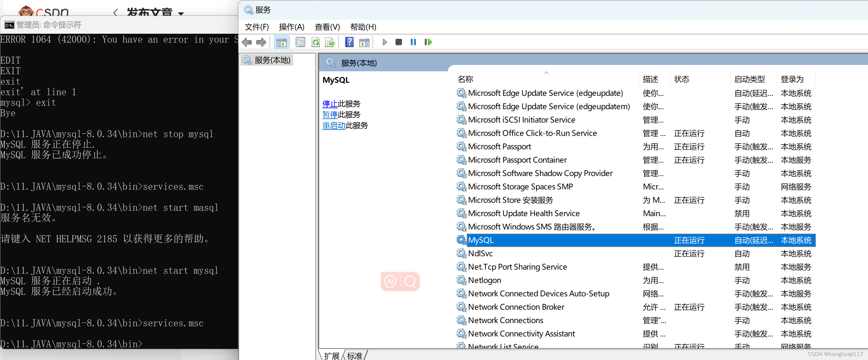This screenshot has width=868, height=360.
Task: Sort by the 状态 column header
Action: [700, 79]
